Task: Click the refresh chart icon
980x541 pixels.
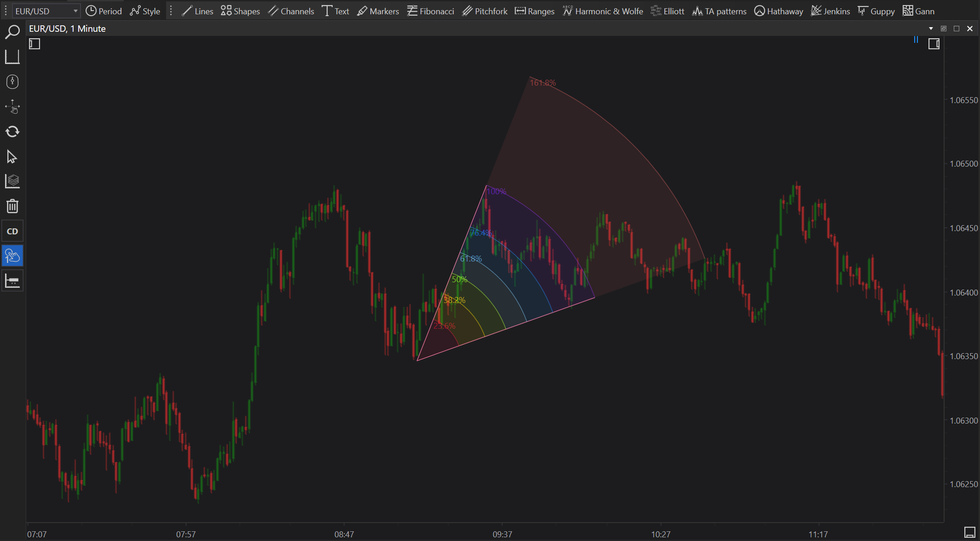Action: [x=12, y=132]
